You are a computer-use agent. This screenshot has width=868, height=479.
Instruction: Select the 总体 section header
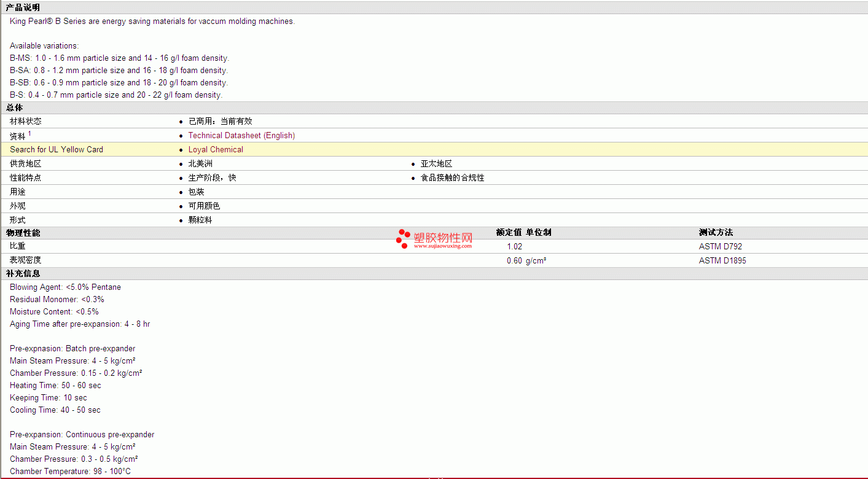(x=14, y=107)
